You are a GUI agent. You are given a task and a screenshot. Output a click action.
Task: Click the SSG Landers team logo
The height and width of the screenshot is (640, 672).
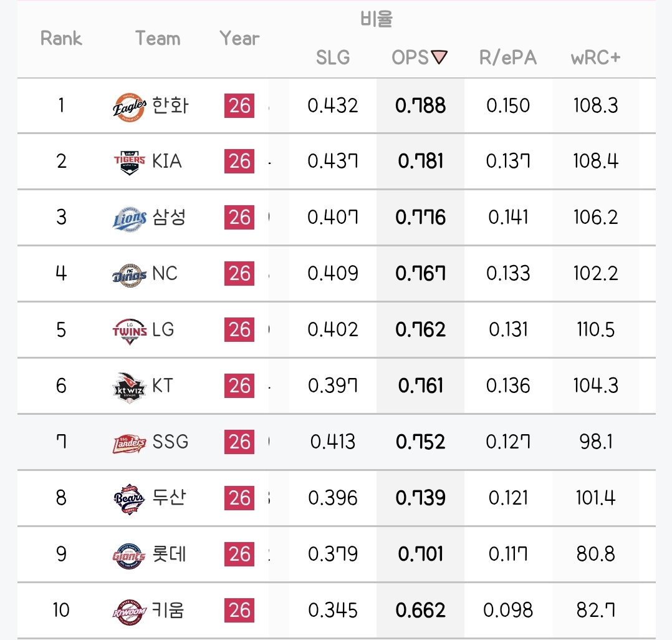click(130, 444)
